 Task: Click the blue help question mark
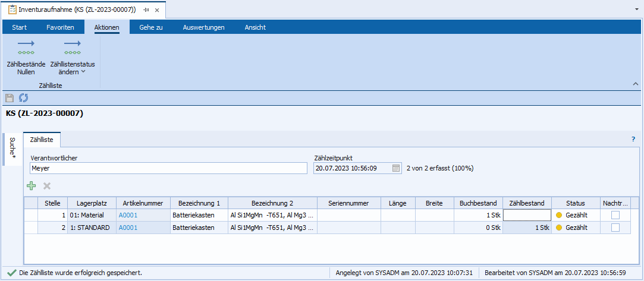[x=633, y=139]
